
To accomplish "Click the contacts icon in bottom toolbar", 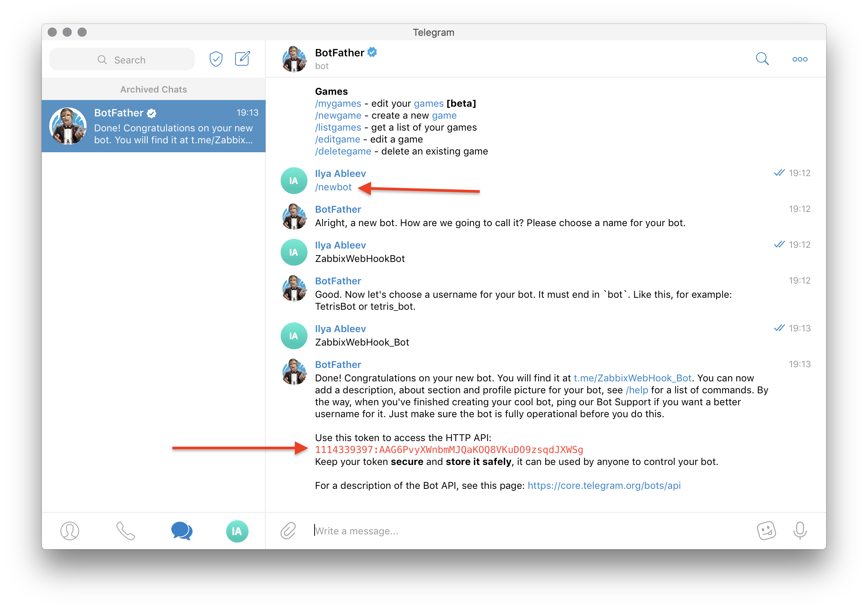I will (x=69, y=530).
